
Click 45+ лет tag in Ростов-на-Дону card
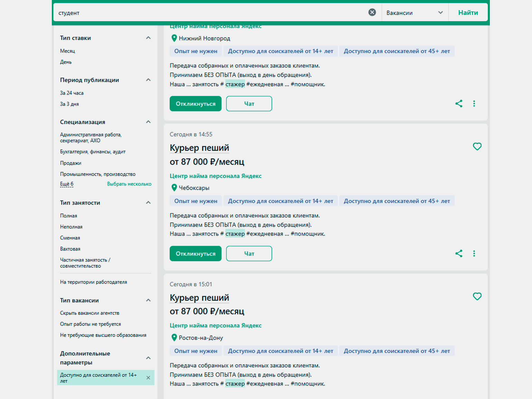pyautogui.click(x=397, y=351)
